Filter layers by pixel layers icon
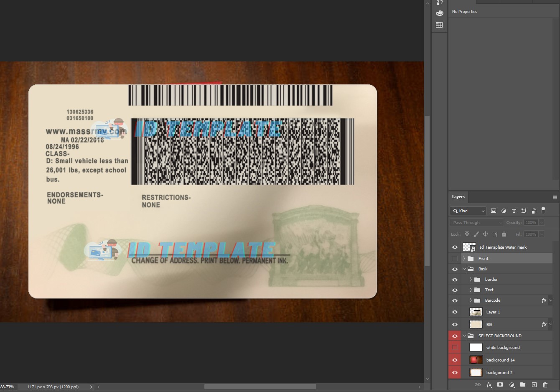The height and width of the screenshot is (392, 560). click(494, 211)
